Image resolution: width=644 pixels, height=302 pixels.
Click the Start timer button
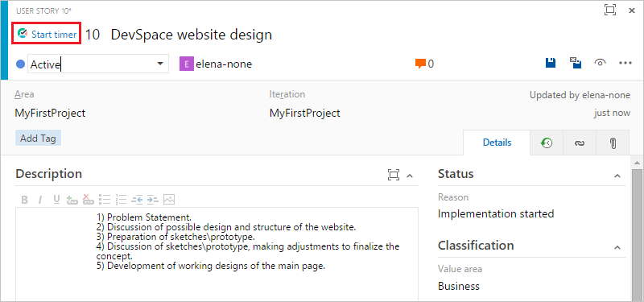coord(47,34)
